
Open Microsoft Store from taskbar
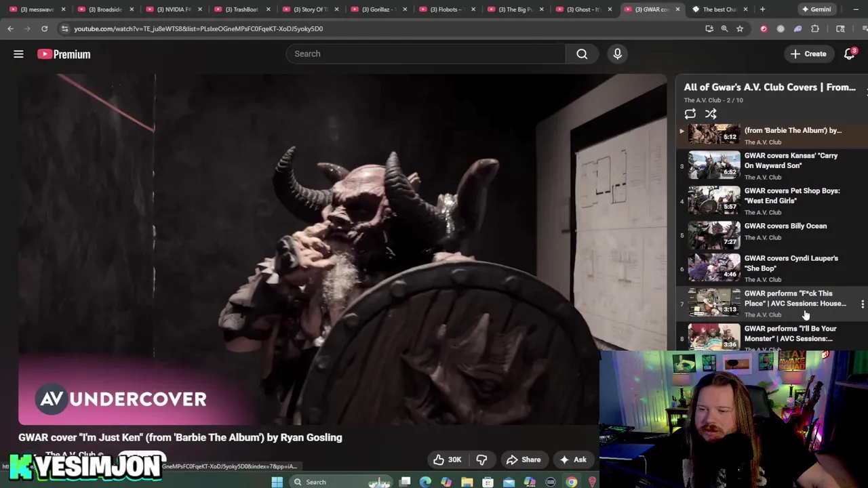point(488,482)
